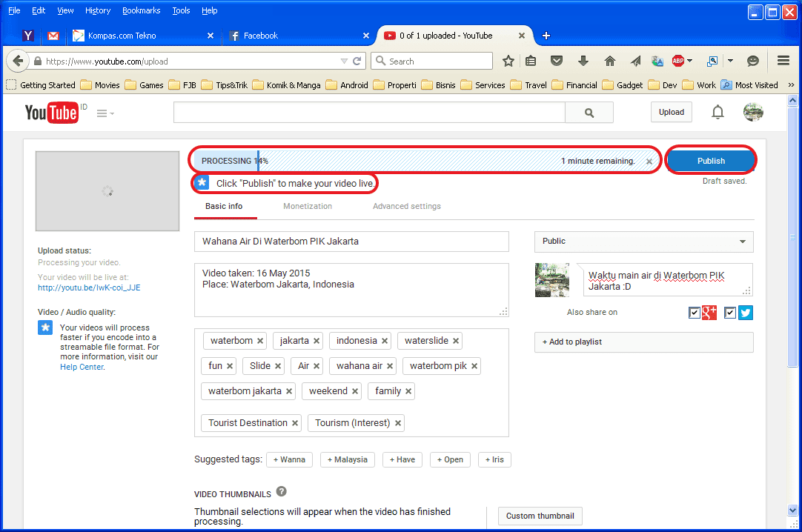Switch to Advanced settings tab

coord(407,206)
